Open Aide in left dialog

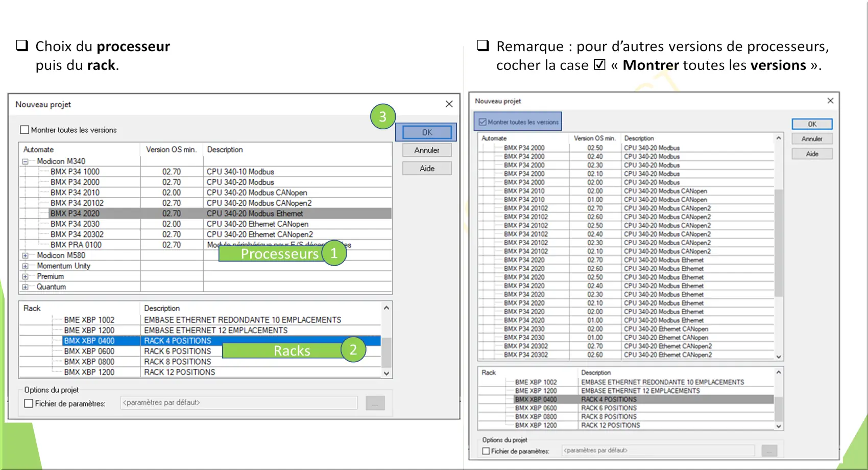point(427,169)
